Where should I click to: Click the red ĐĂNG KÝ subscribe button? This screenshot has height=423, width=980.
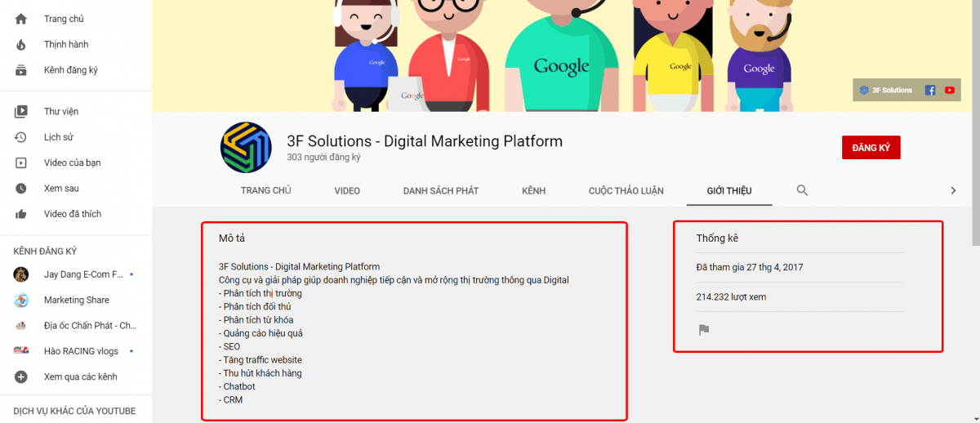point(871,148)
